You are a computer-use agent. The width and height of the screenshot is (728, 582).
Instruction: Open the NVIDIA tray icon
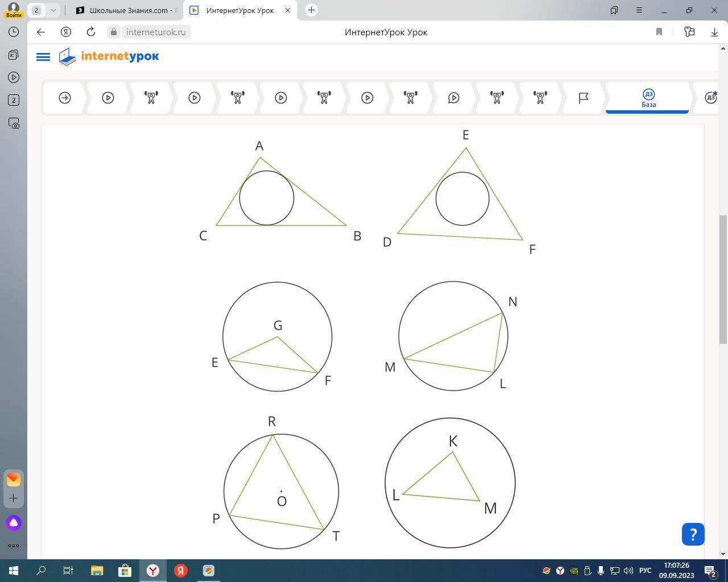574,571
